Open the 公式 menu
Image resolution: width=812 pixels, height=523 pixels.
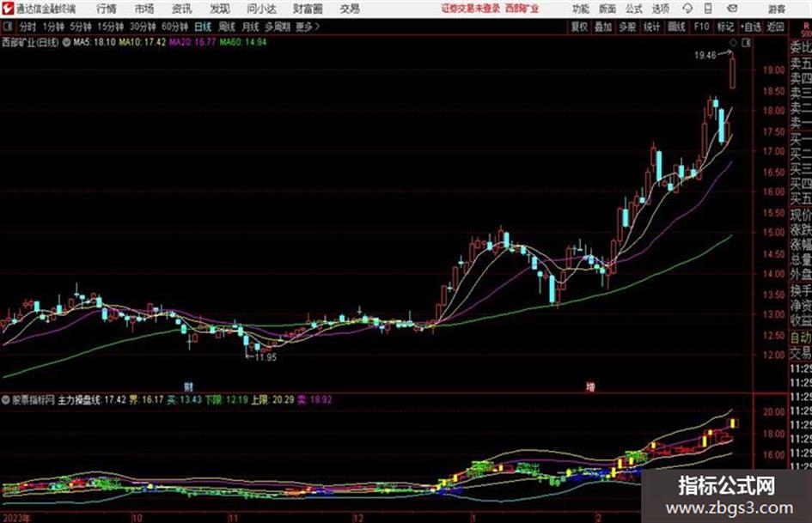(634, 9)
